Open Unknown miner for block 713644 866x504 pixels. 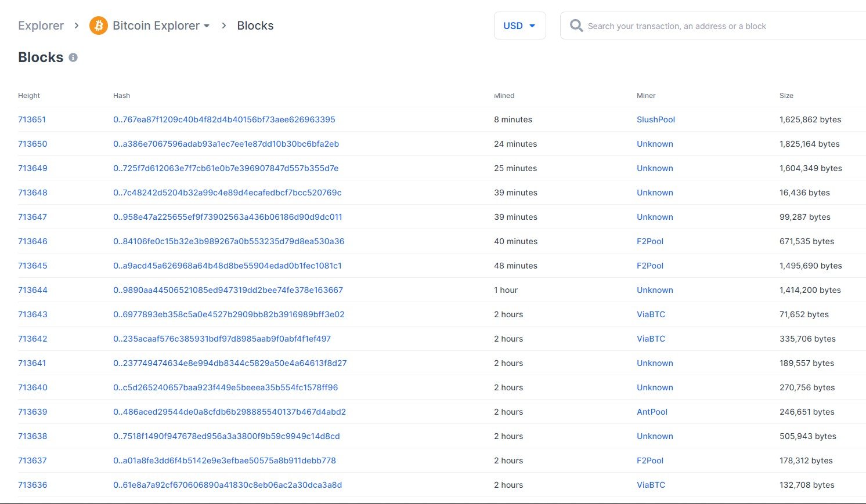[x=655, y=290]
